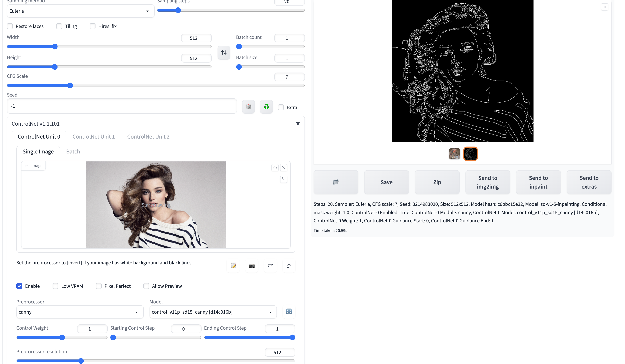Click the notepad new canvas icon
Viewport: 625px width, 364px height.
tap(233, 266)
